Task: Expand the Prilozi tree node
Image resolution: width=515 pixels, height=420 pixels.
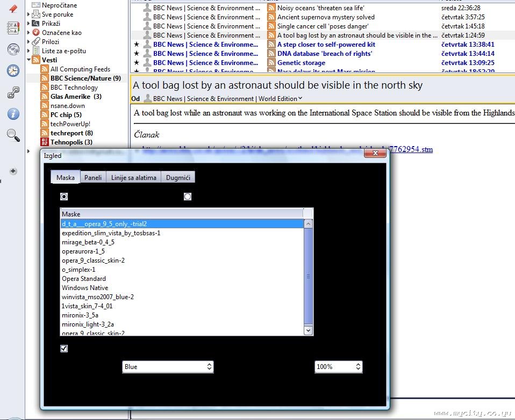Action: [28, 42]
